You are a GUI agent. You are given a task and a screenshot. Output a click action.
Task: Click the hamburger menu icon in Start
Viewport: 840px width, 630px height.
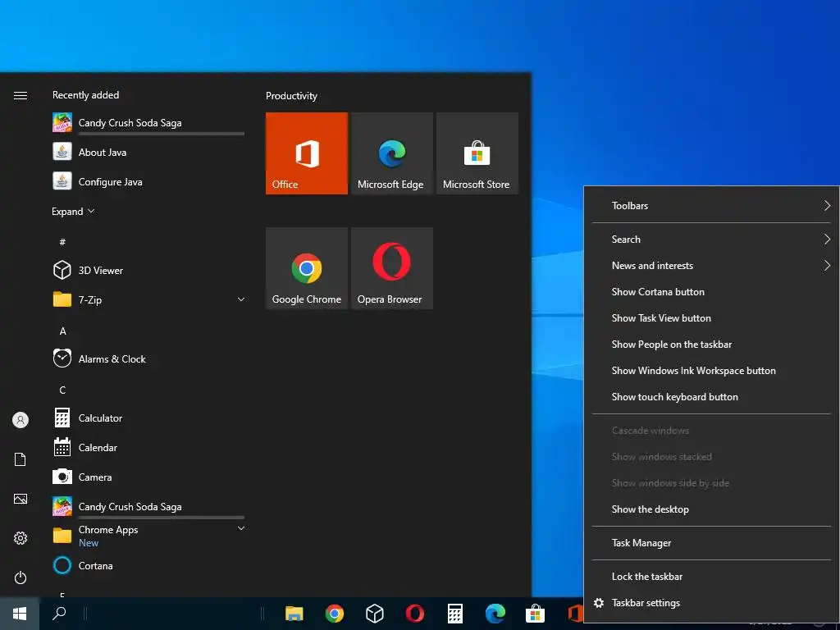[21, 95]
